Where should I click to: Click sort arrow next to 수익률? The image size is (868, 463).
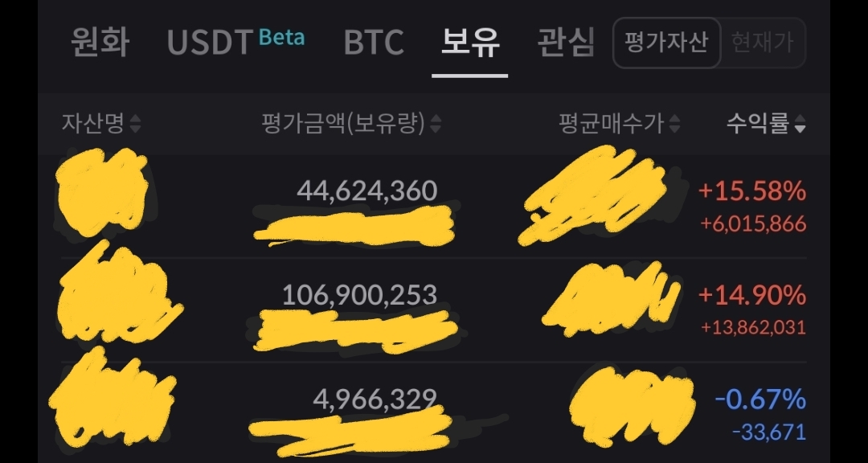pyautogui.click(x=800, y=124)
